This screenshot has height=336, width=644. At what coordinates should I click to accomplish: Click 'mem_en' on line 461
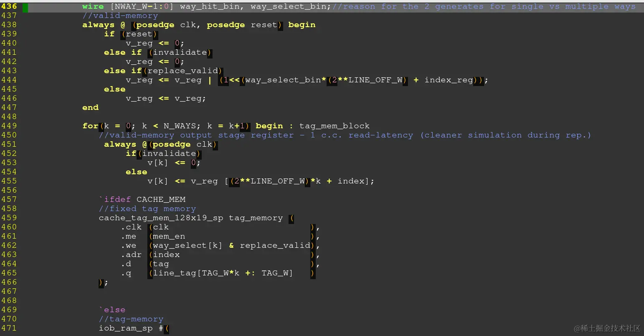pyautogui.click(x=169, y=237)
